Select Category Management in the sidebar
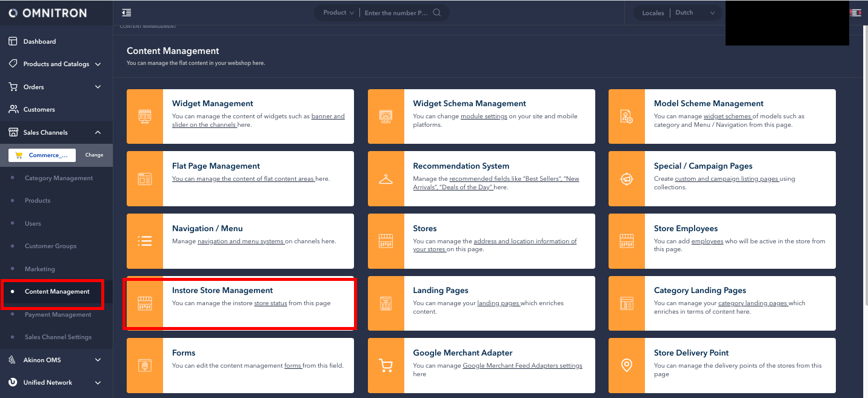 click(59, 178)
